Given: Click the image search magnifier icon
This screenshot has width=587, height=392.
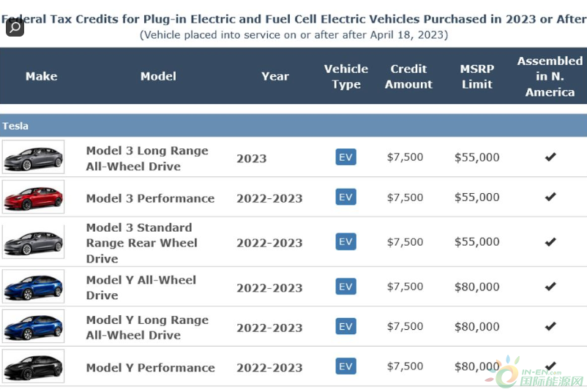Looking at the screenshot, I should click(15, 27).
